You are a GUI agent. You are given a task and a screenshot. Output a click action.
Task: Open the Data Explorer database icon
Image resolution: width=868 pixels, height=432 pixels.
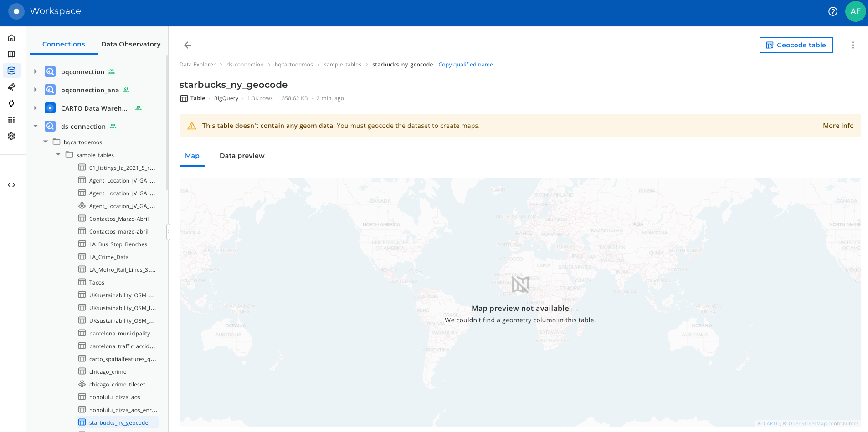coord(11,71)
